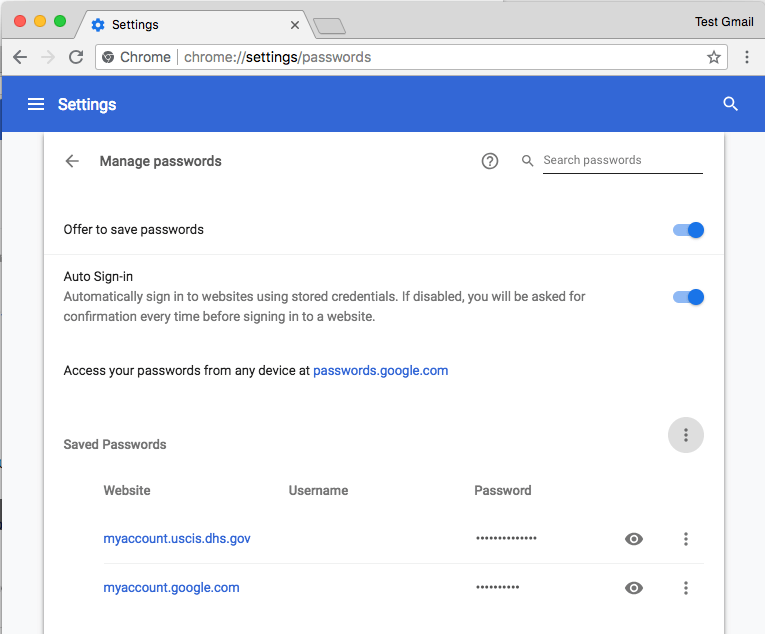The width and height of the screenshot is (765, 634).
Task: Open Saved Passwords more actions menu
Action: click(x=685, y=435)
